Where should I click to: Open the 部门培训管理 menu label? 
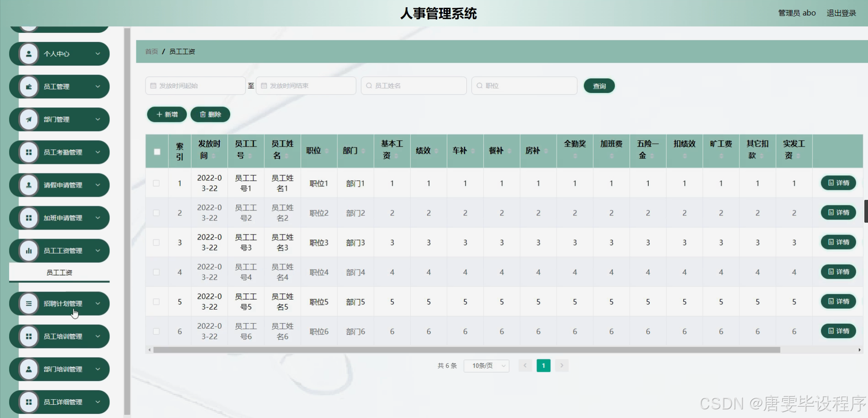[63, 369]
